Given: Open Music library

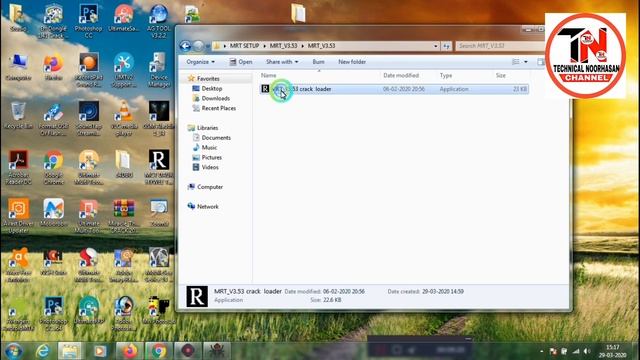Looking at the screenshot, I should coord(209,147).
